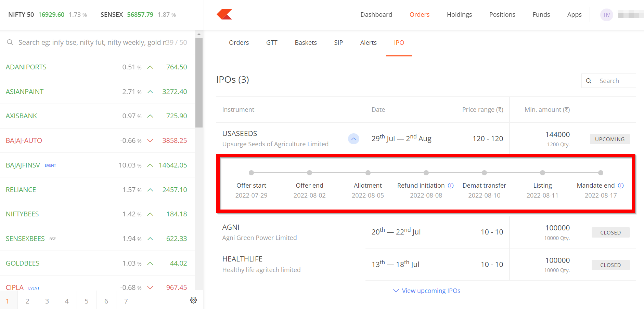The height and width of the screenshot is (309, 644).
Task: Click the Min. amount column header
Action: (547, 110)
